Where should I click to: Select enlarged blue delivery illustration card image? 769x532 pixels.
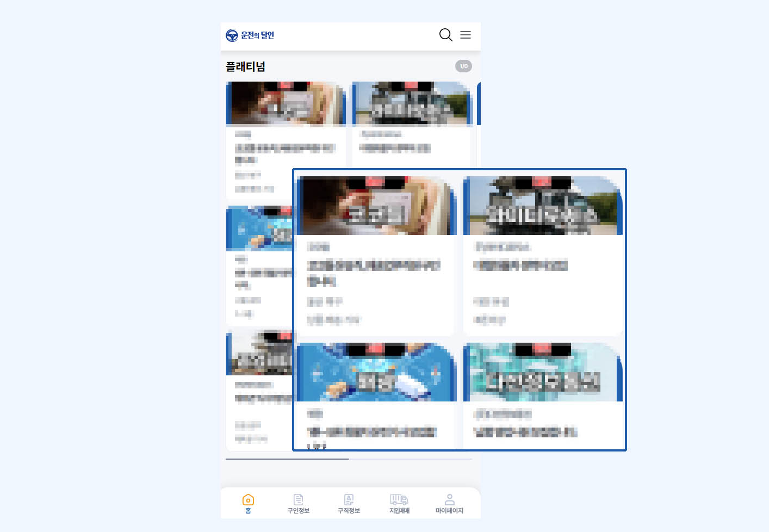pos(376,373)
